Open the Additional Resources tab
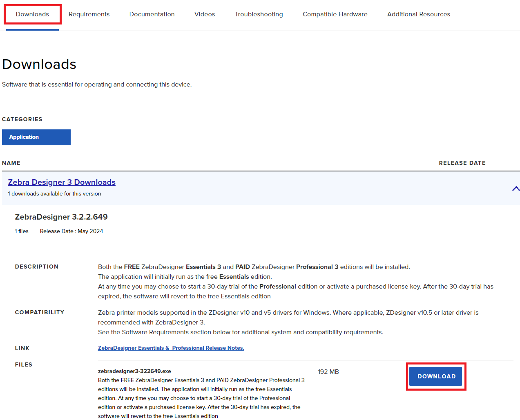 [x=418, y=14]
